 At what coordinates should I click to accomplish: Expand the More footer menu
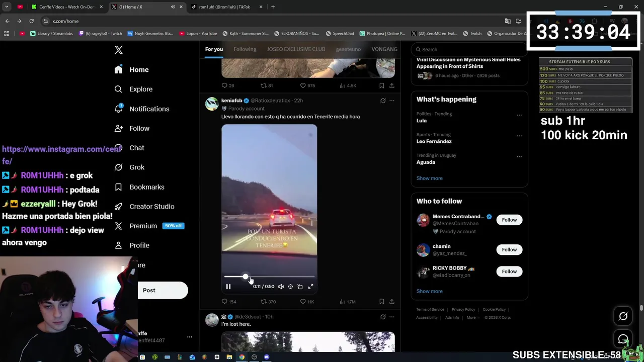[472, 318]
